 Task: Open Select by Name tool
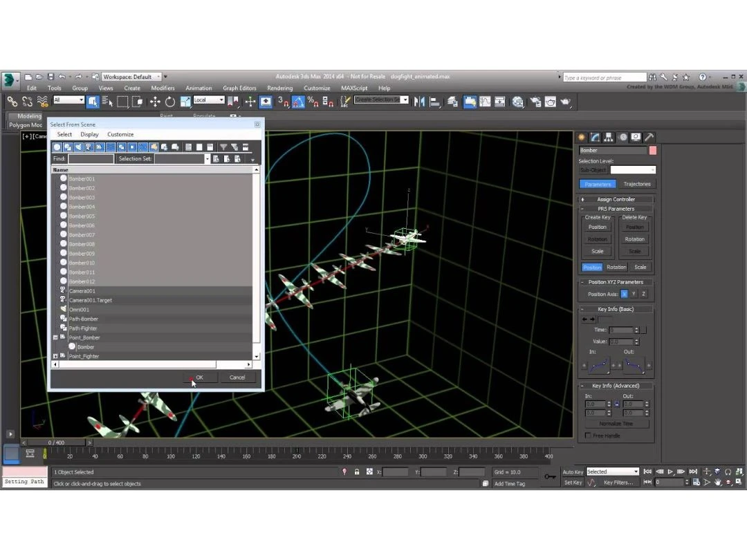107,102
